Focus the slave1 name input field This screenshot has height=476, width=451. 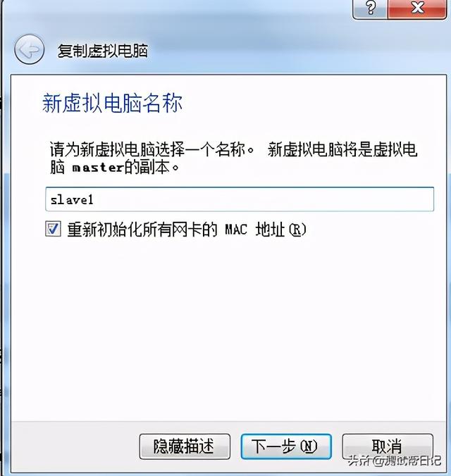point(240,199)
